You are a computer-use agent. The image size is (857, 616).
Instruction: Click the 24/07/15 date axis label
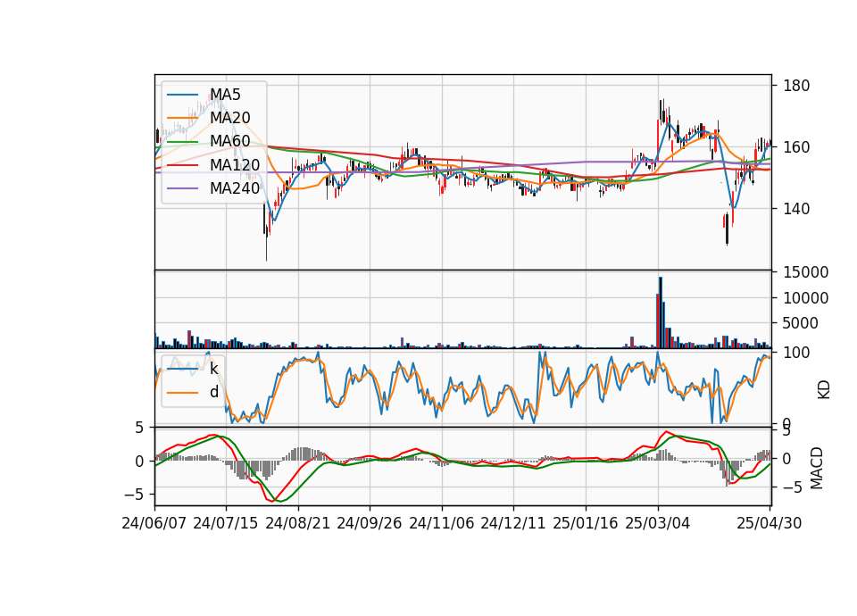(x=226, y=523)
